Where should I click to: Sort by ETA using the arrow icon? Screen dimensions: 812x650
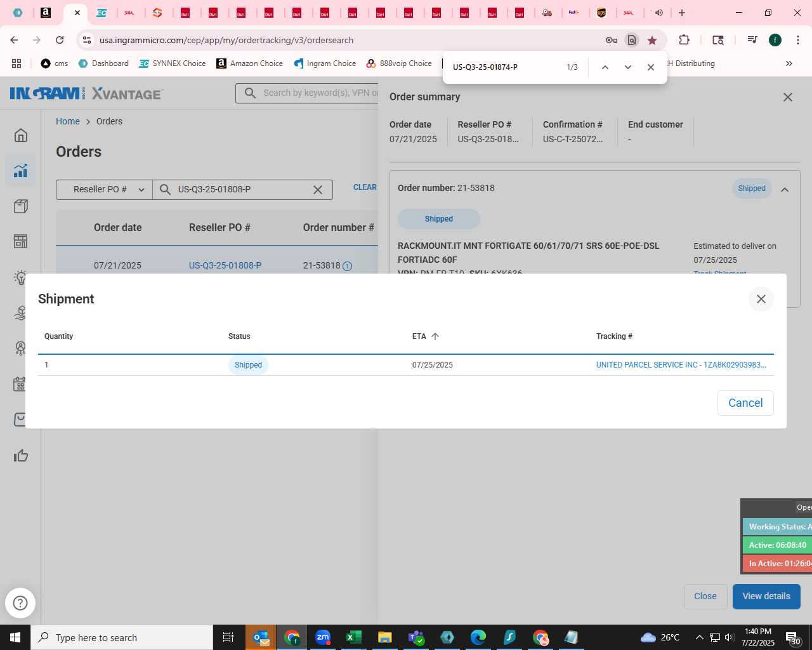coord(435,336)
